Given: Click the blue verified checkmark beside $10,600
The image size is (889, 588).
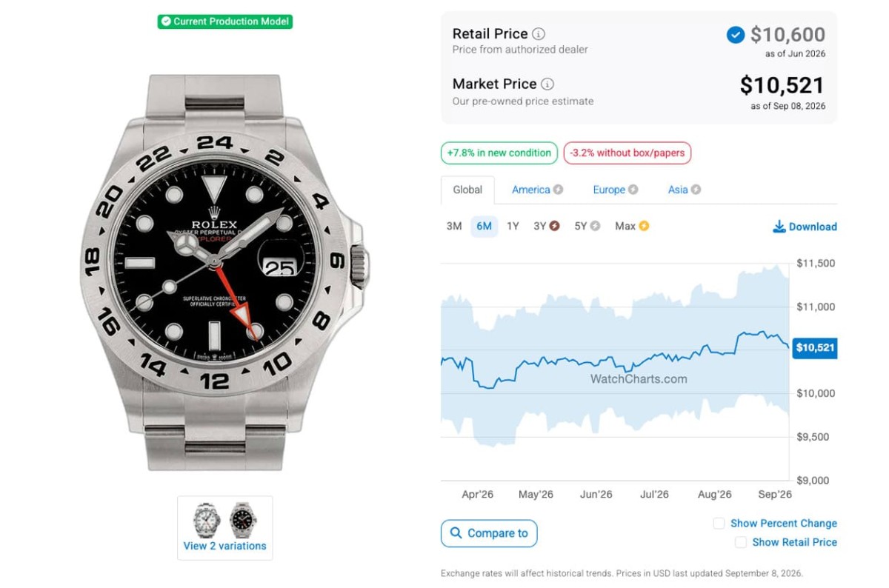Looking at the screenshot, I should coord(735,35).
